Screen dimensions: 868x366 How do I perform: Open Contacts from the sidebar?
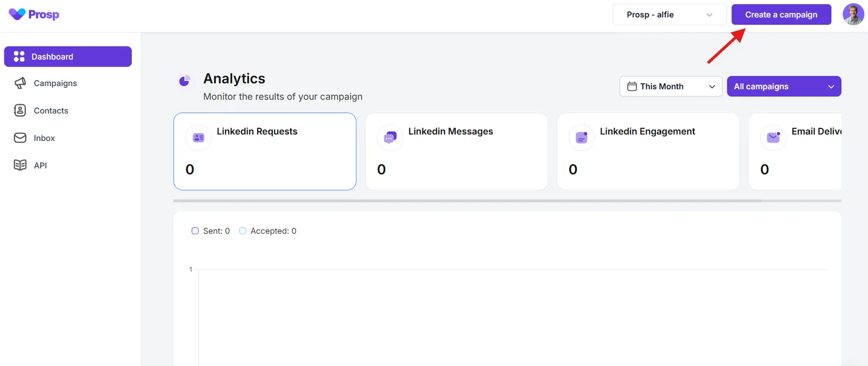[68, 111]
